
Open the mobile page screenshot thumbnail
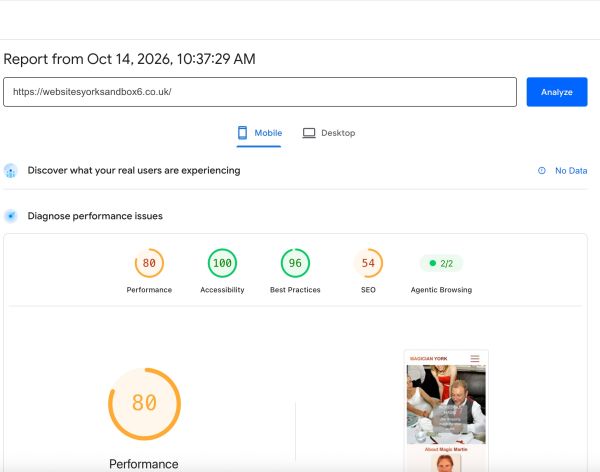tap(446, 411)
